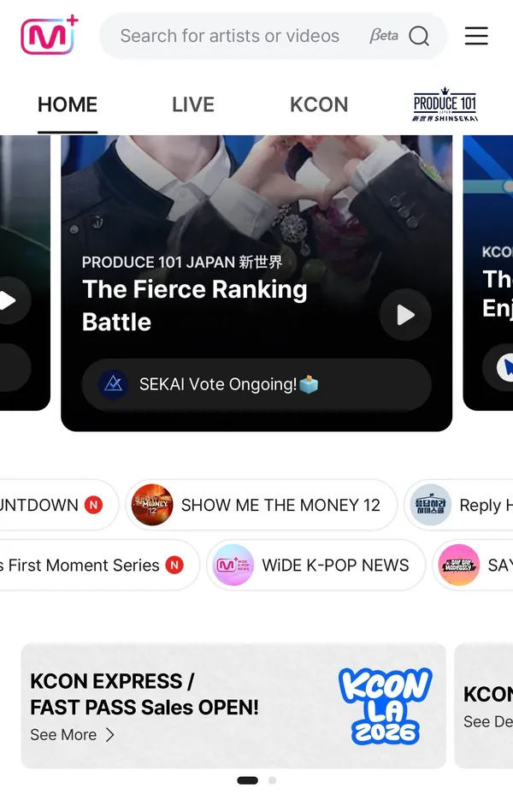513x812 pixels.
Task: Click the Mnet Plus logo
Action: click(x=50, y=35)
